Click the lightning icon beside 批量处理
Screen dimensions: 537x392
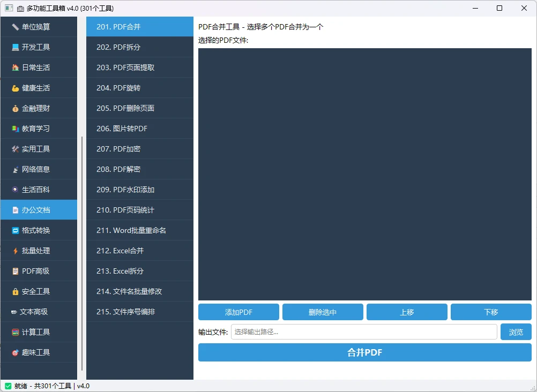15,251
